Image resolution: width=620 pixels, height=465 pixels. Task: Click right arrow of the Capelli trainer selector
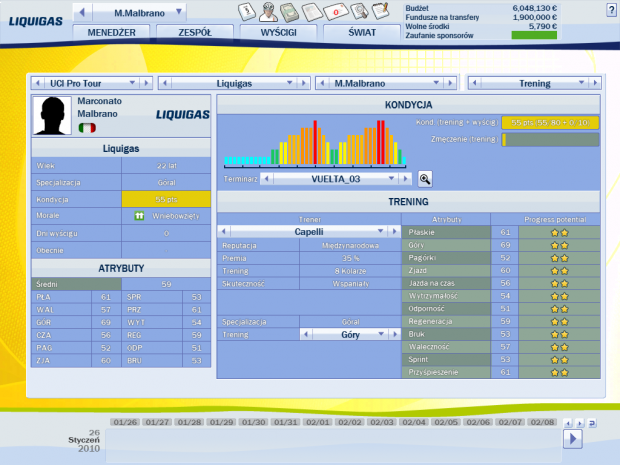pos(394,231)
